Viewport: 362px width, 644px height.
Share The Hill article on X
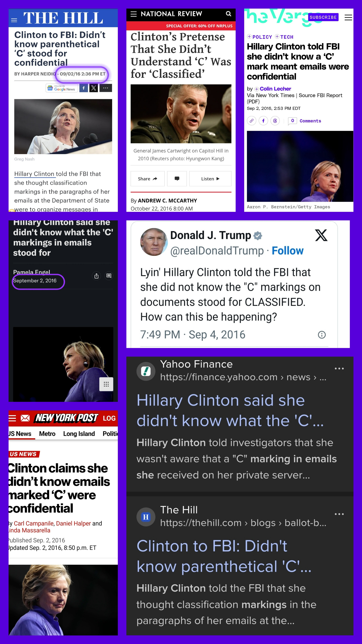[x=94, y=88]
